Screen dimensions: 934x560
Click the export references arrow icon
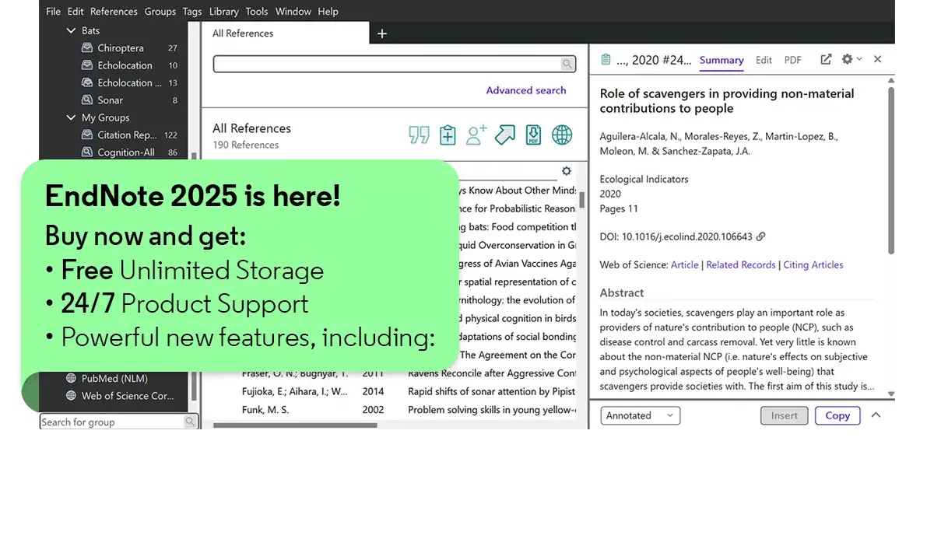(x=505, y=135)
